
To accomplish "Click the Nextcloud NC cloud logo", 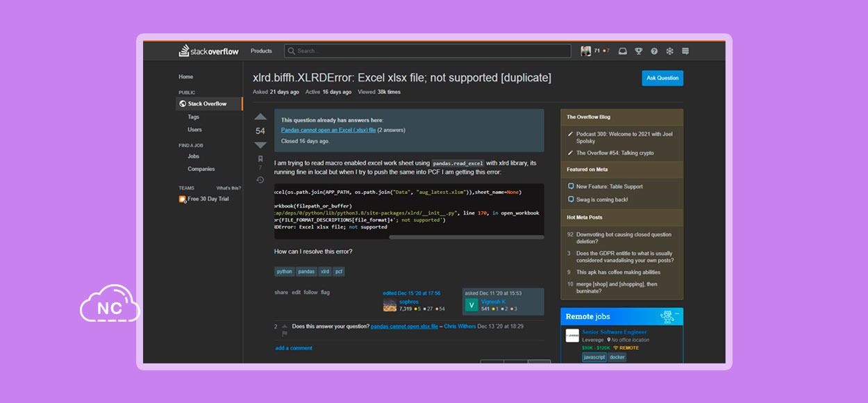I will point(110,304).
